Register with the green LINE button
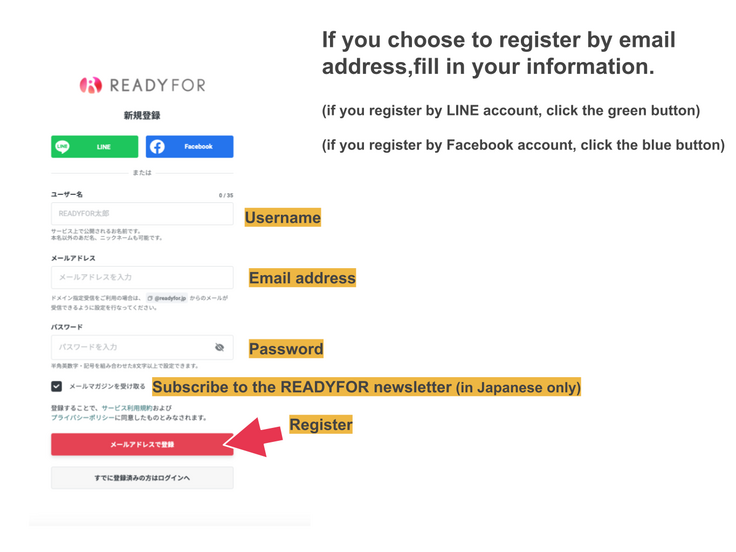 pyautogui.click(x=95, y=147)
